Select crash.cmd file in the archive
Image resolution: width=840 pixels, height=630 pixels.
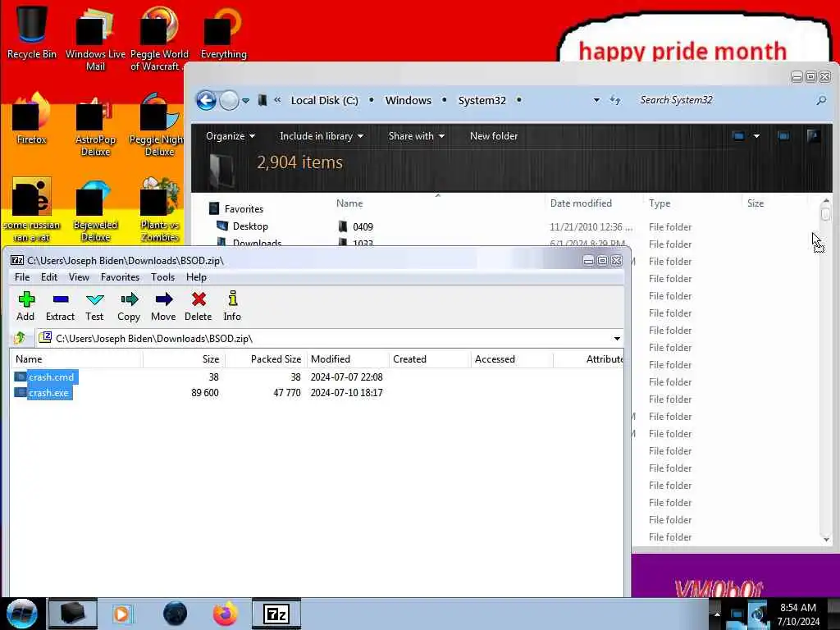click(x=46, y=377)
